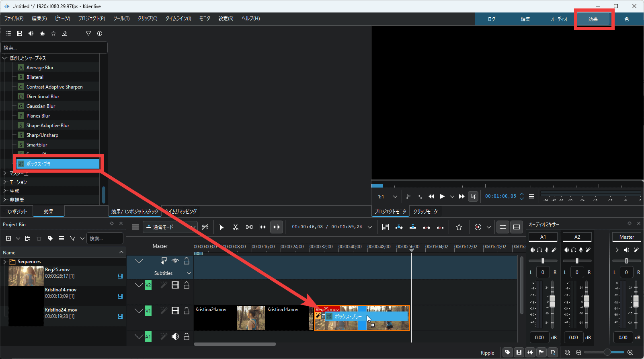The image size is (644, 359).
Task: Toggle lock on V1 track
Action: click(187, 311)
